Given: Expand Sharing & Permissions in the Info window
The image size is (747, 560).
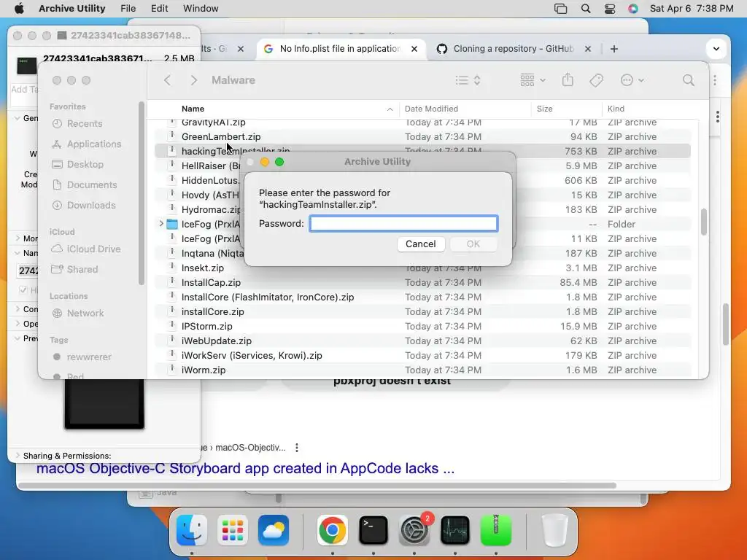Looking at the screenshot, I should 18,456.
